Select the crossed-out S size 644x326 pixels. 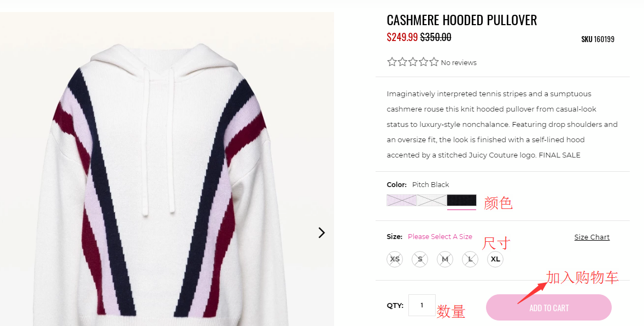(420, 259)
